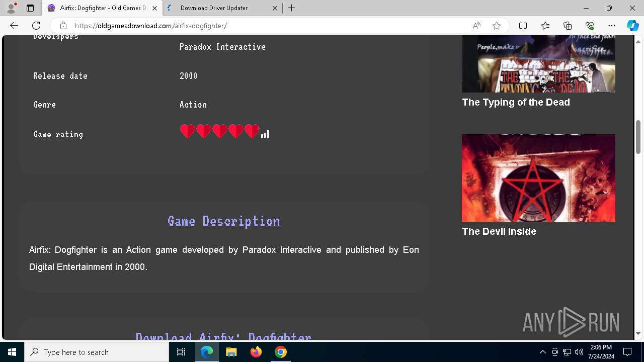Open the clock and calendar flyout

(601, 352)
